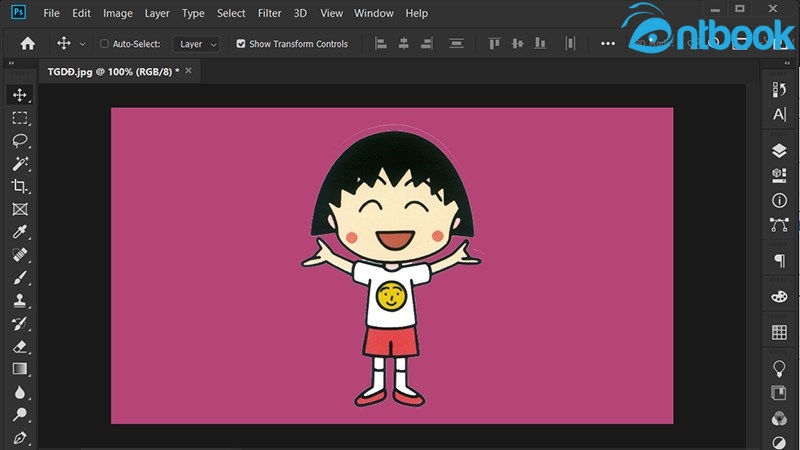Image resolution: width=800 pixels, height=450 pixels.
Task: Select the Crop tool
Action: point(20,186)
